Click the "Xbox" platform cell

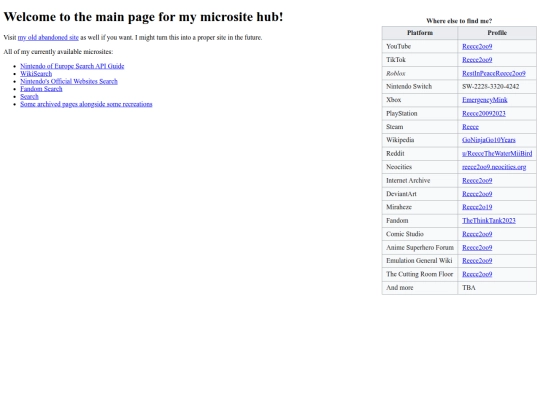click(420, 100)
